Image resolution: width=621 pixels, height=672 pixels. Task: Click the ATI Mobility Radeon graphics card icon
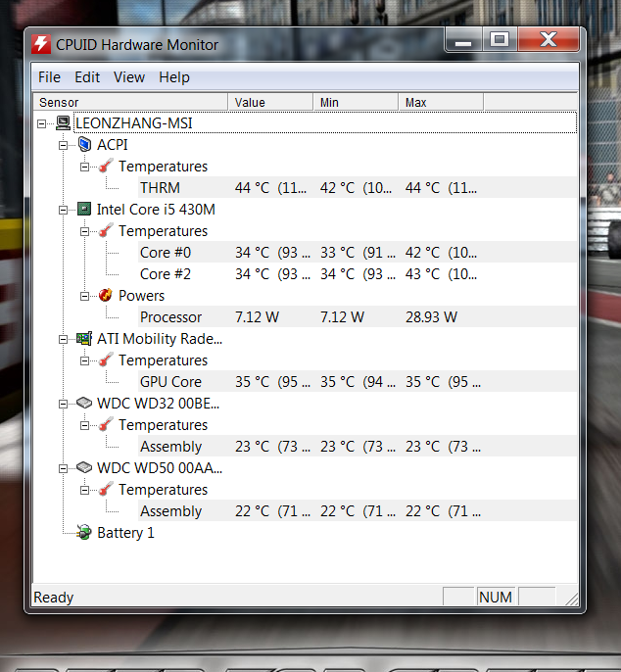click(x=84, y=339)
